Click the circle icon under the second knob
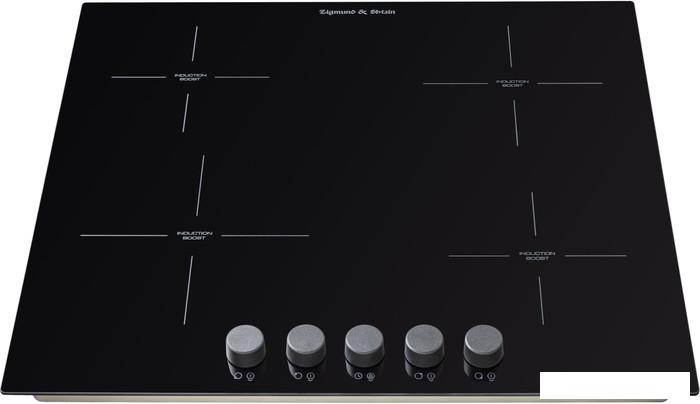 point(297,378)
